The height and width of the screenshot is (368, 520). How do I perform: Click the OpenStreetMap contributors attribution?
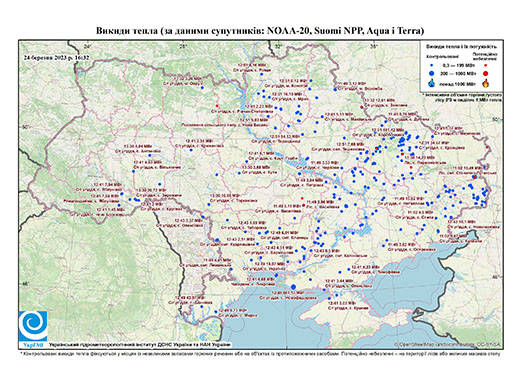click(448, 344)
